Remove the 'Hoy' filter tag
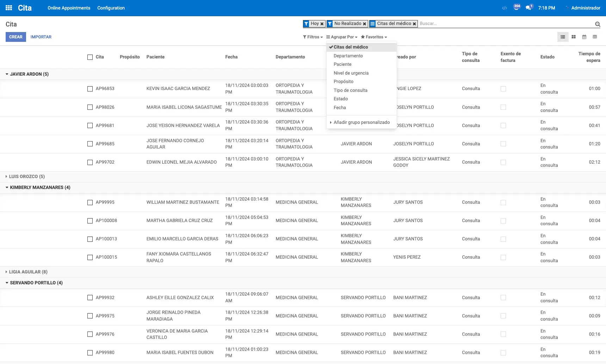606x364 pixels. 322,24
